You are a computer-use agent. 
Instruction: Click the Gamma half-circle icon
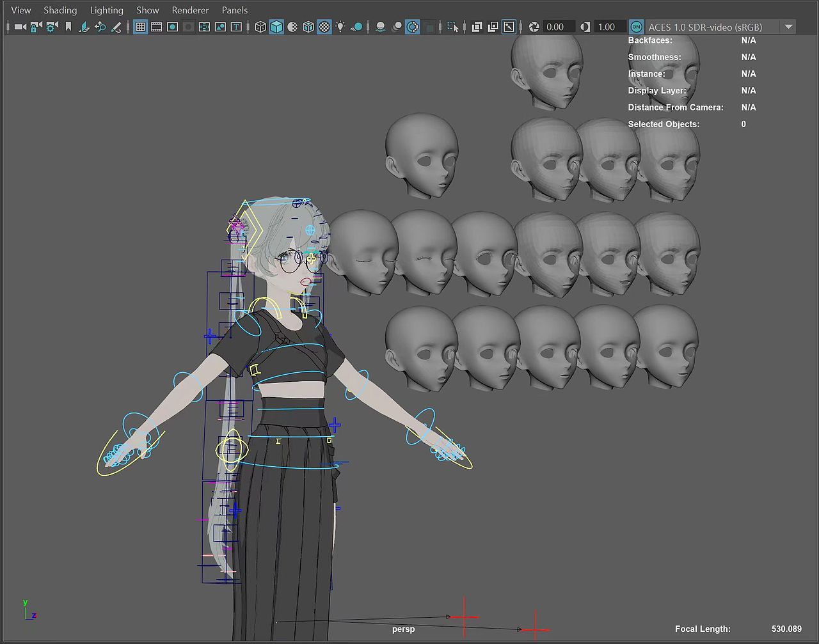(585, 27)
